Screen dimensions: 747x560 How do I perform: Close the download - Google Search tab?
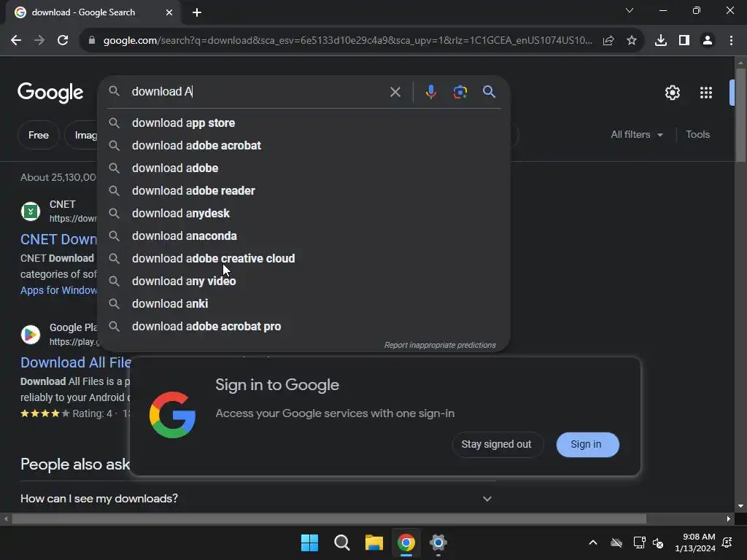[169, 12]
